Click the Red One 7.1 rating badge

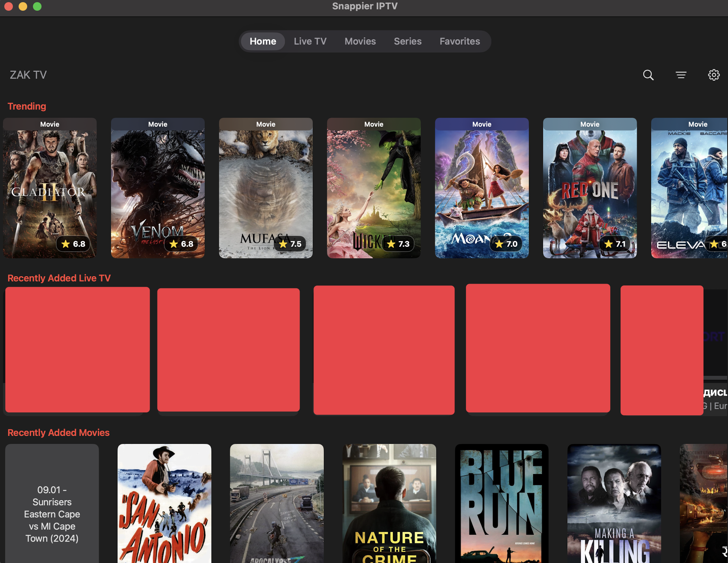(x=615, y=244)
